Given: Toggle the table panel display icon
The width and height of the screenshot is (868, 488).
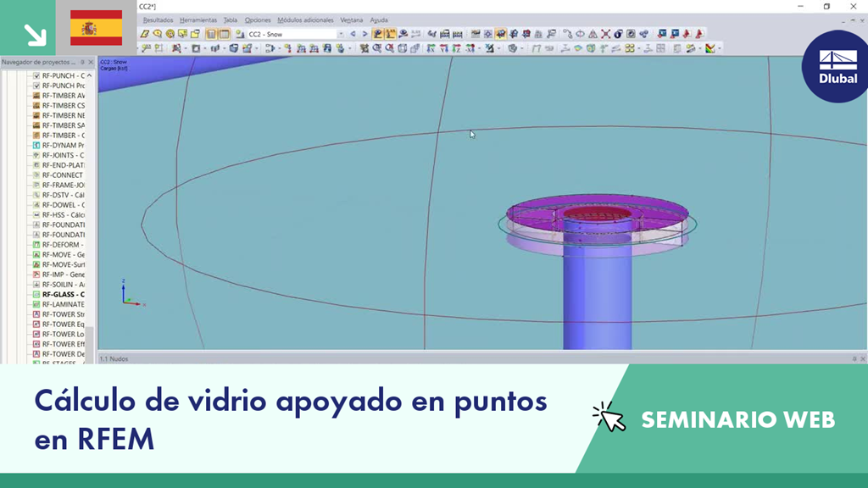Looking at the screenshot, I should tap(224, 34).
